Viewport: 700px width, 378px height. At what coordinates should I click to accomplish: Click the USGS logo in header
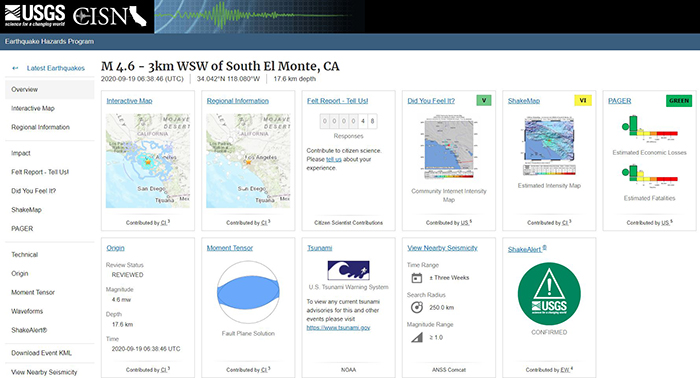(x=35, y=16)
